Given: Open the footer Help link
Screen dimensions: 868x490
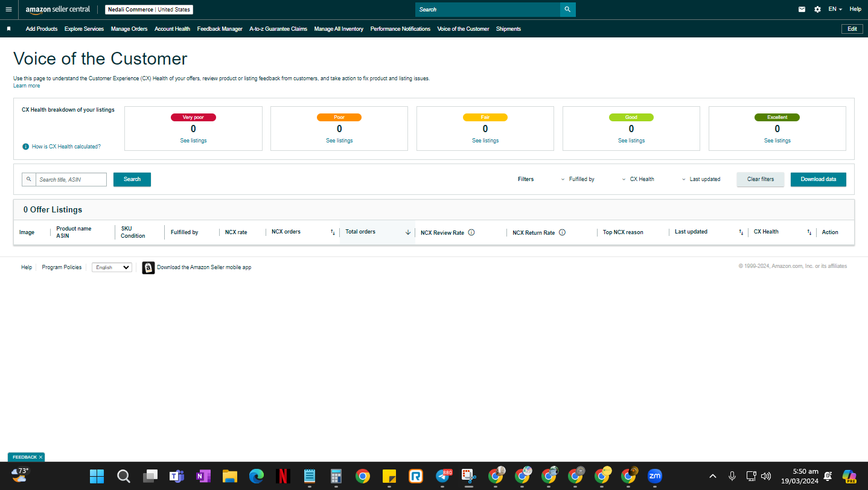Looking at the screenshot, I should [27, 267].
